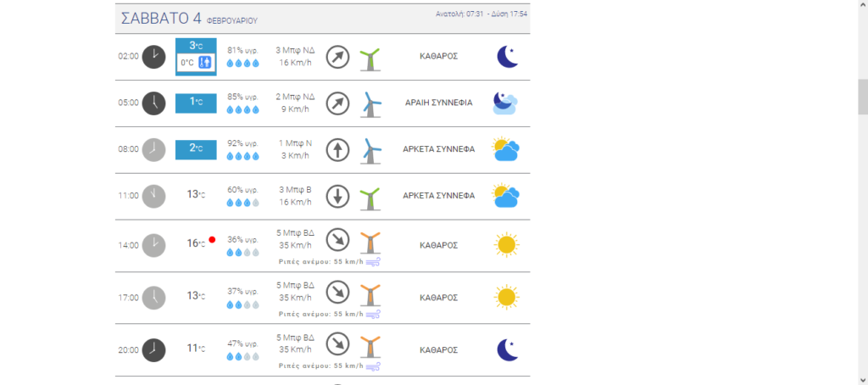Click the blue 1°C temperature box at 05:00
The height and width of the screenshot is (385, 868).
pyautogui.click(x=196, y=103)
